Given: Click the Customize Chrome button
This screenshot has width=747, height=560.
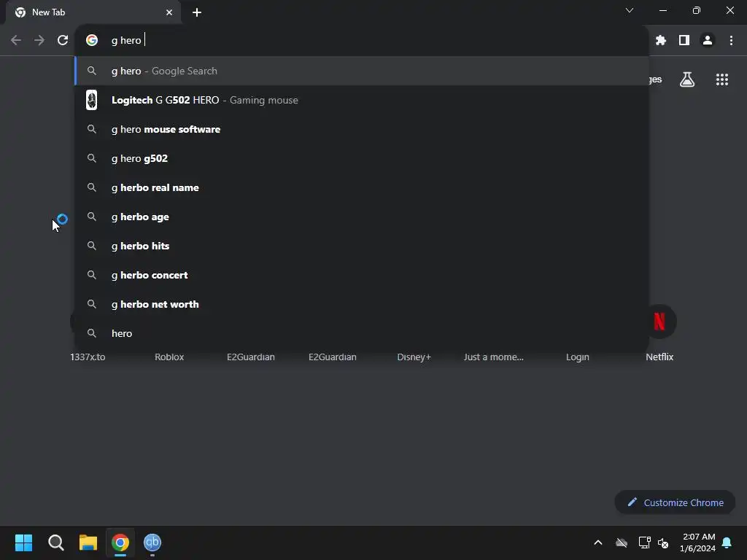Looking at the screenshot, I should [x=675, y=502].
